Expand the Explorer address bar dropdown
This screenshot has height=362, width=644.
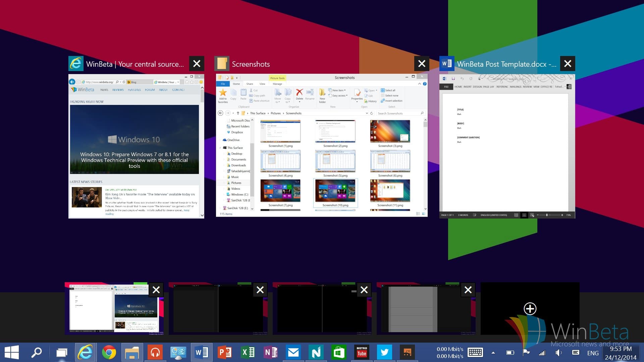click(367, 113)
